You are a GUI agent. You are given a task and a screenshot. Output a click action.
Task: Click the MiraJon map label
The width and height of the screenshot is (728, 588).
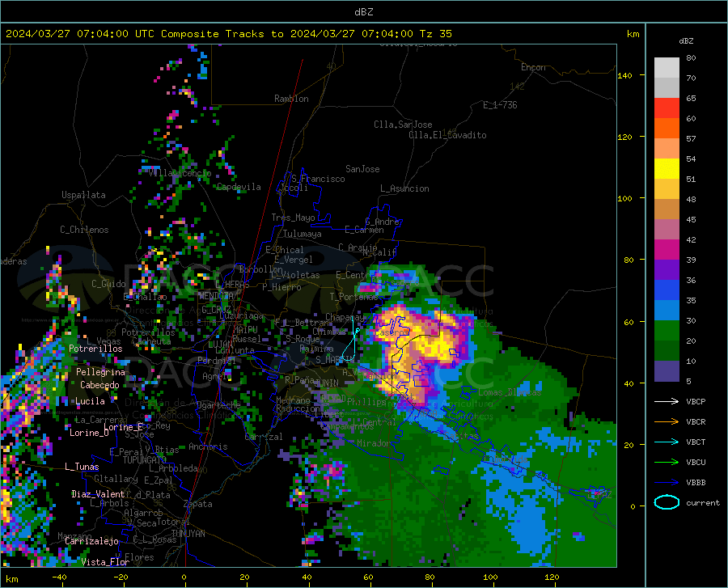pos(374,443)
